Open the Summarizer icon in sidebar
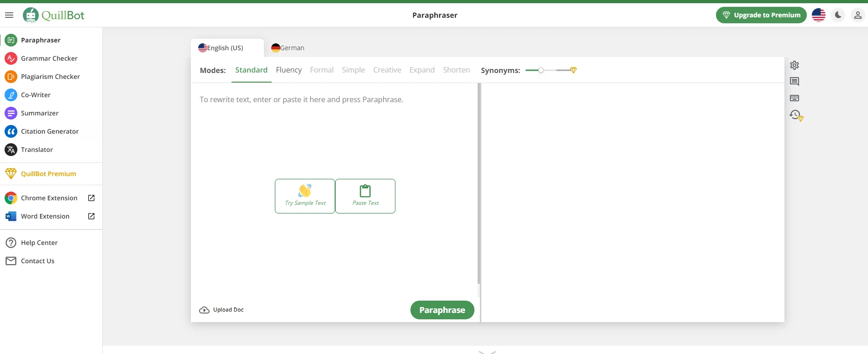 coord(11,113)
